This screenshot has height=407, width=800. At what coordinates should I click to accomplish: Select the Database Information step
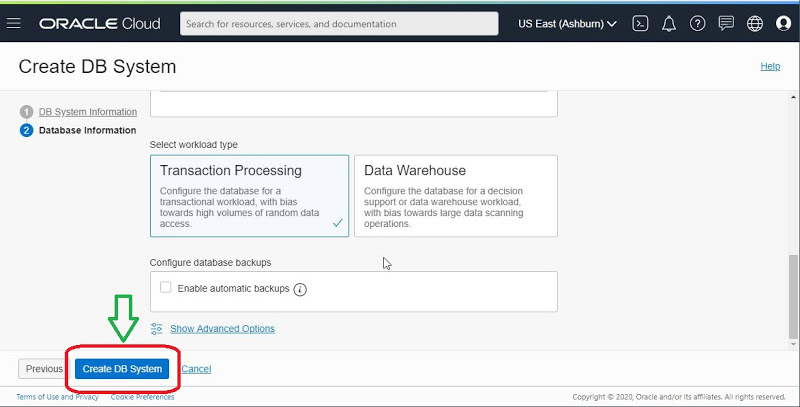coord(87,130)
